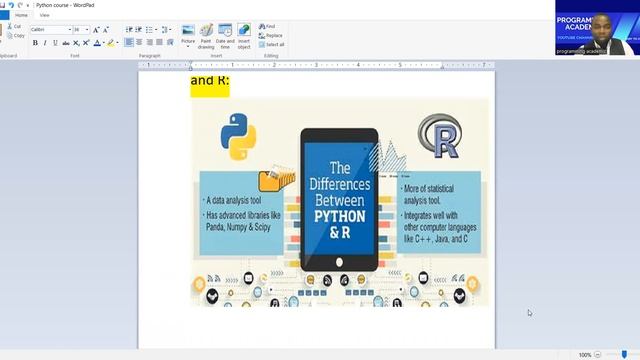Insert a Paint drawing
The image size is (640, 360).
click(x=206, y=36)
